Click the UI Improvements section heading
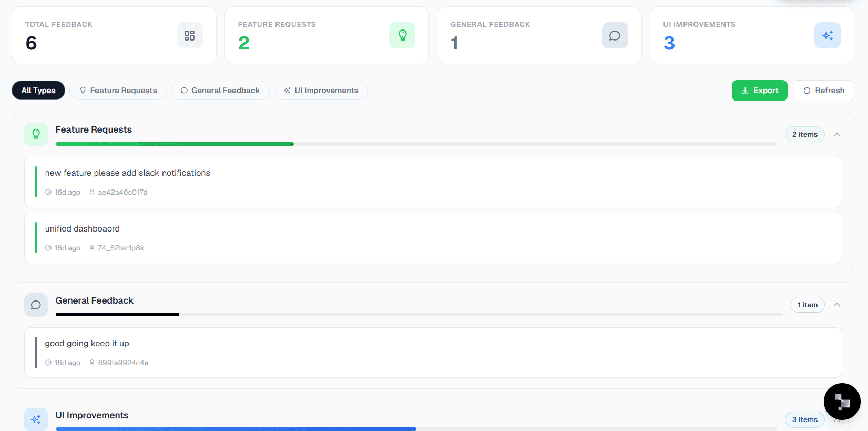Viewport: 868px width, 431px height. pos(92,415)
